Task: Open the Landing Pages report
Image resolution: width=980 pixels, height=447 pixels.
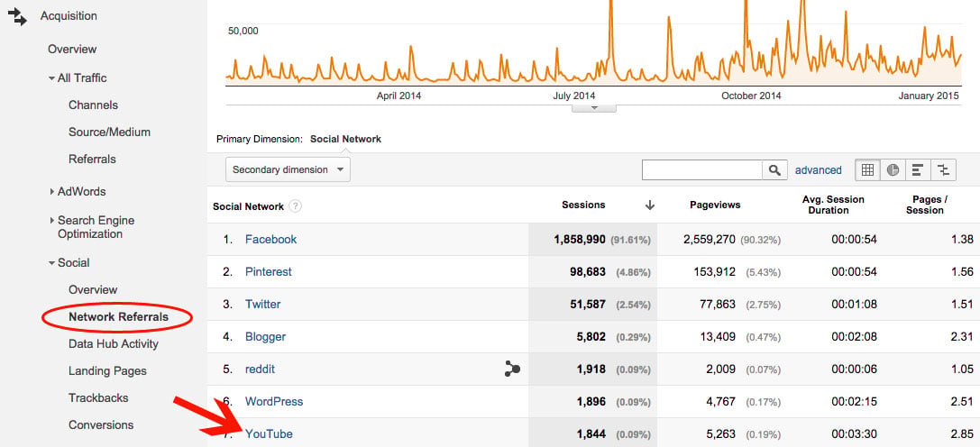Action: pyautogui.click(x=107, y=371)
